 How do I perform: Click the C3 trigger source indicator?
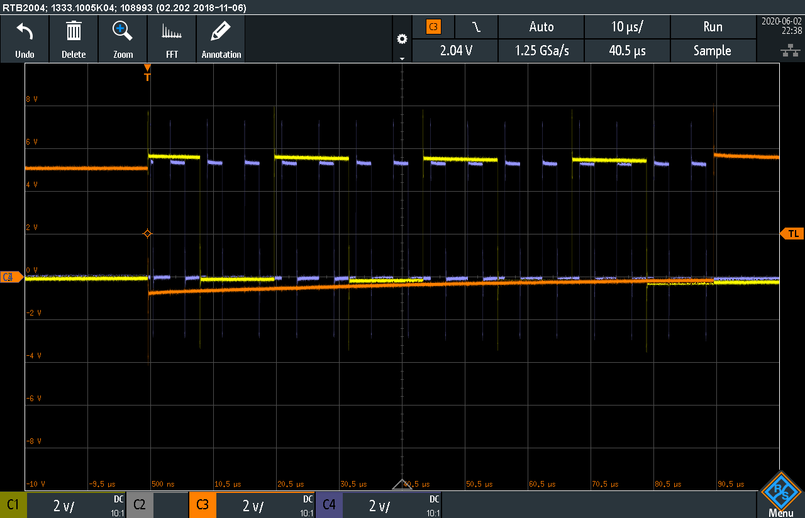[433, 27]
